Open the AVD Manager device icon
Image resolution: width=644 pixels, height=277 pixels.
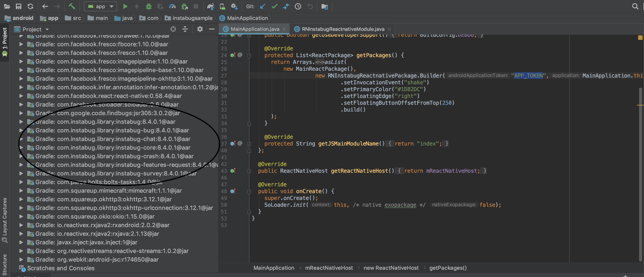tap(222, 6)
